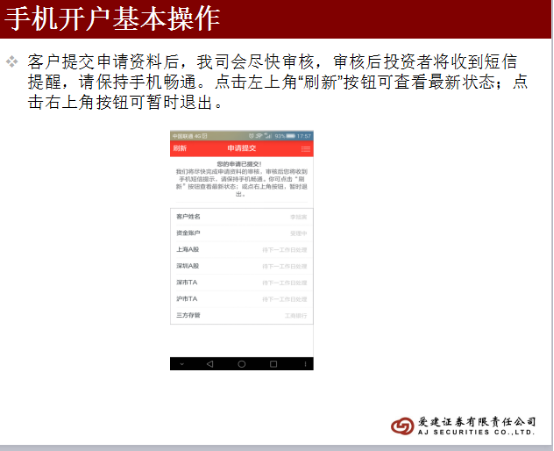Click the AJ Securities logo

[463, 426]
